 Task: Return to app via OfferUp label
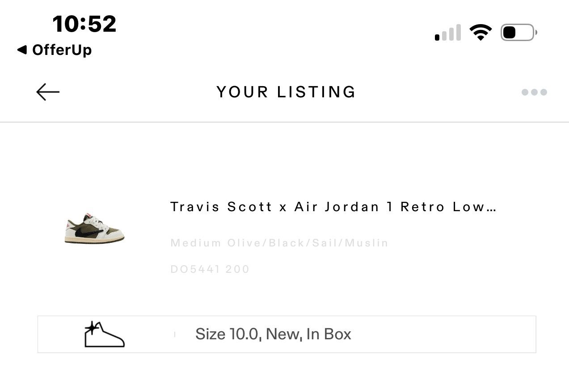coord(62,50)
